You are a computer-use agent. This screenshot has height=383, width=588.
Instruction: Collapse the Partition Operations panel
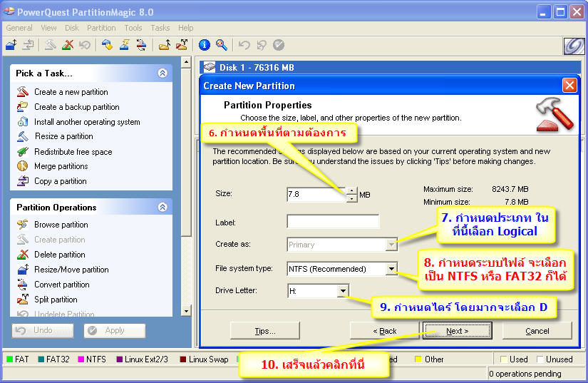pyautogui.click(x=163, y=207)
